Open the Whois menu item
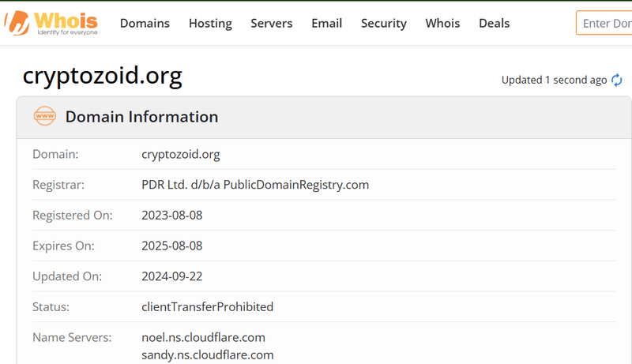 [442, 24]
